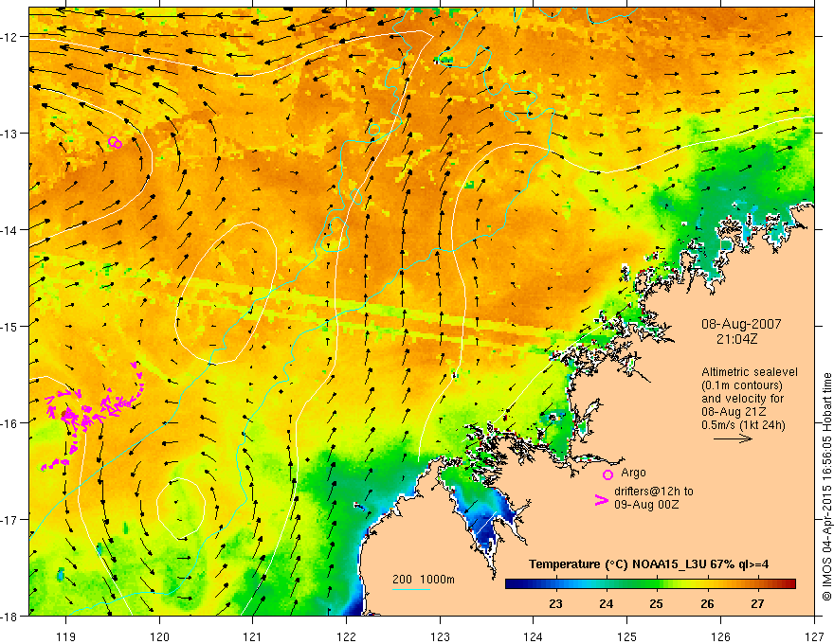
Task: Click the color bar value 26
Action: (x=707, y=604)
